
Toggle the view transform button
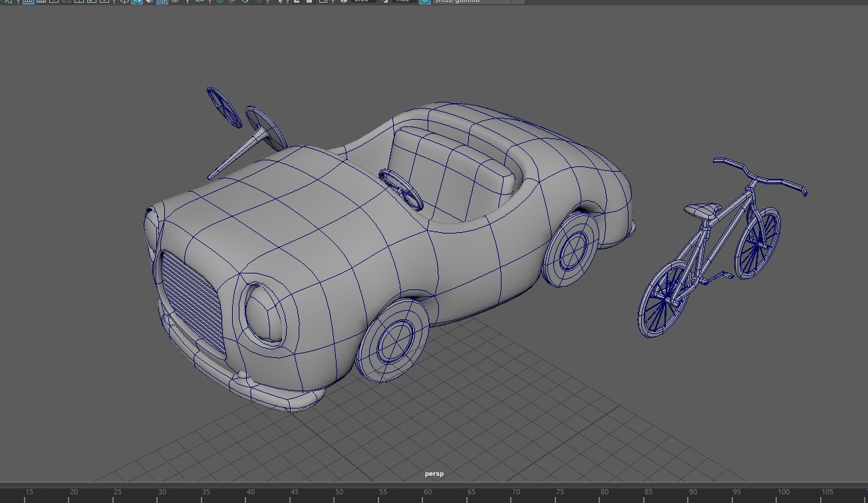click(424, 1)
